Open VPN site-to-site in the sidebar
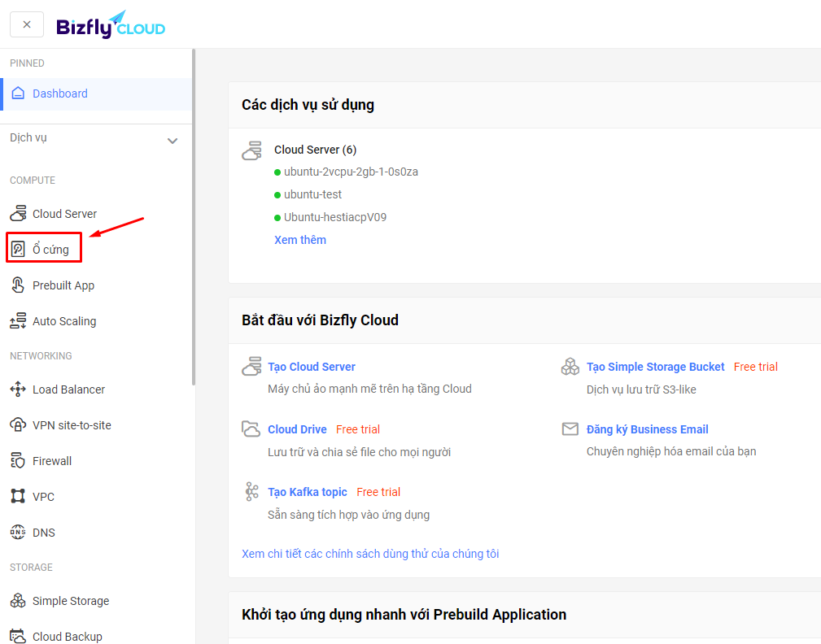Viewport: 821px width, 644px height. 72,425
